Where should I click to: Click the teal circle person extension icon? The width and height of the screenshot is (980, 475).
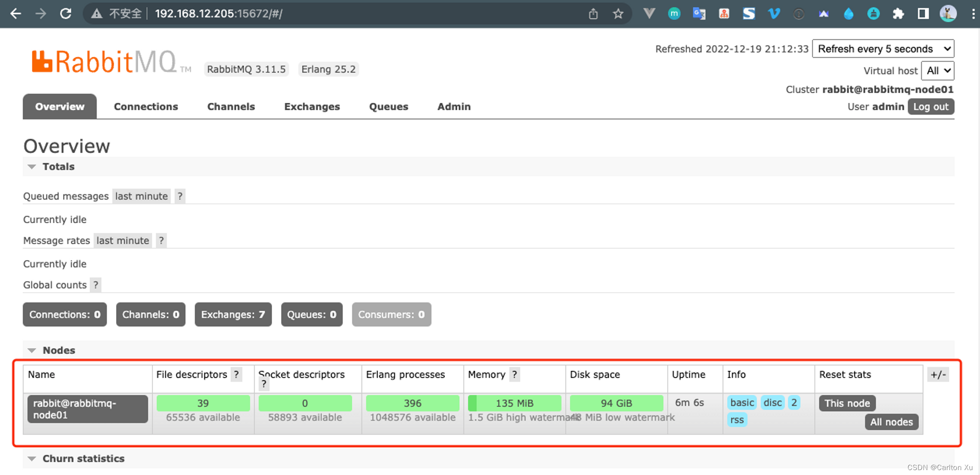pos(873,14)
